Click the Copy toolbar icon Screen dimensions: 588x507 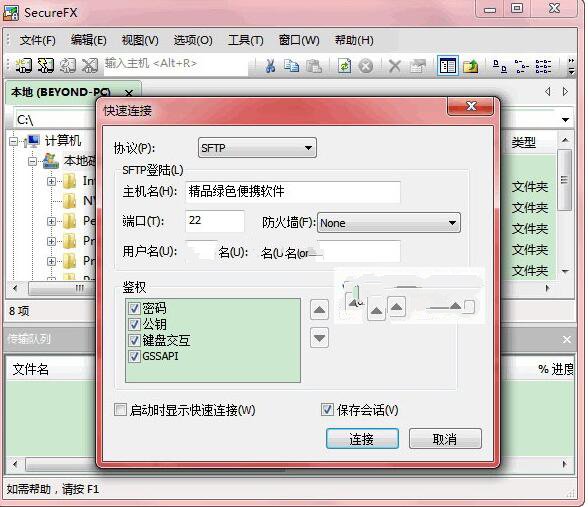pos(291,66)
